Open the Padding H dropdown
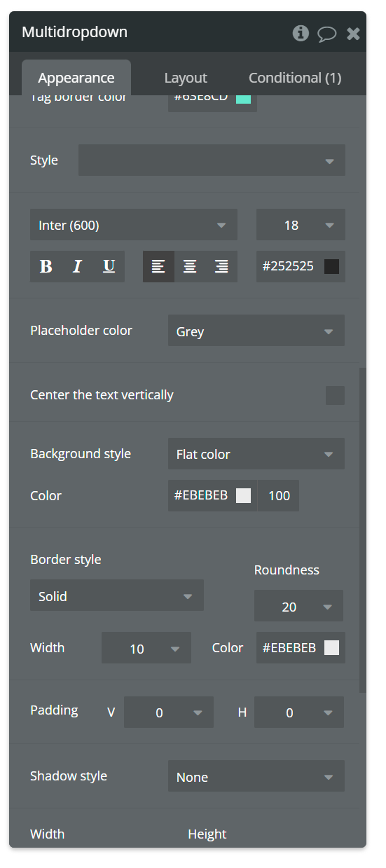386x868 pixels. pos(299,712)
